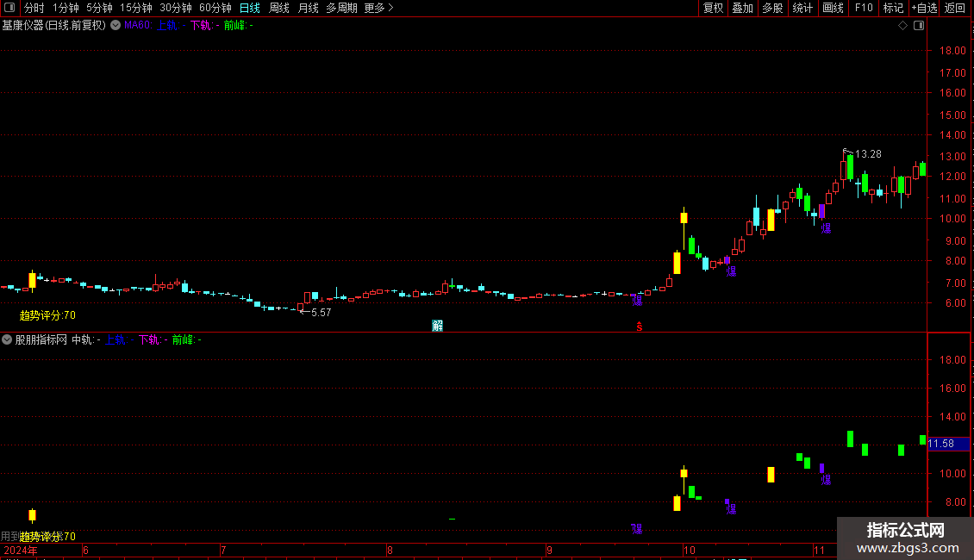Toggle the right info panel icon
Viewport: 974px width, 560px height.
tap(919, 26)
